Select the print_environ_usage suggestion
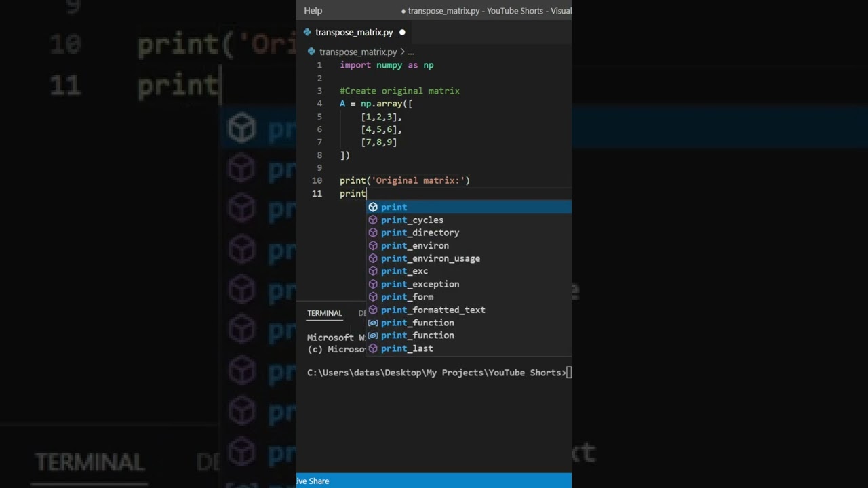The image size is (868, 488). (x=469, y=258)
